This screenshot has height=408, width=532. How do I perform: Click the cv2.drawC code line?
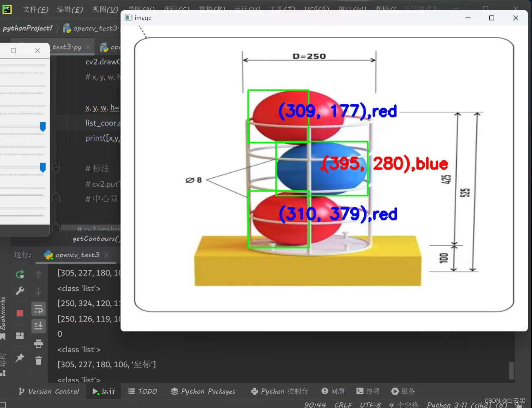103,62
